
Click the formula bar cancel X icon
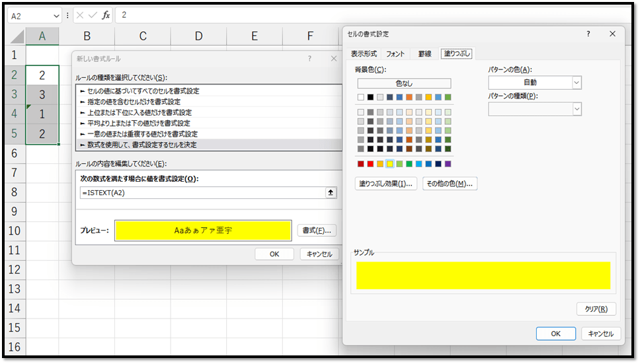pos(79,15)
